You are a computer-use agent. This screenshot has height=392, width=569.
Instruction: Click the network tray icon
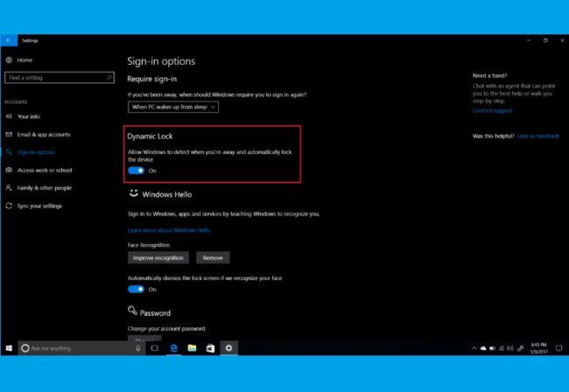pyautogui.click(x=501, y=348)
